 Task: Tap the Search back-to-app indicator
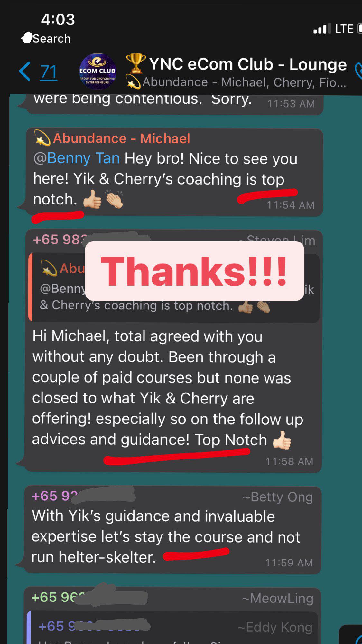click(46, 38)
